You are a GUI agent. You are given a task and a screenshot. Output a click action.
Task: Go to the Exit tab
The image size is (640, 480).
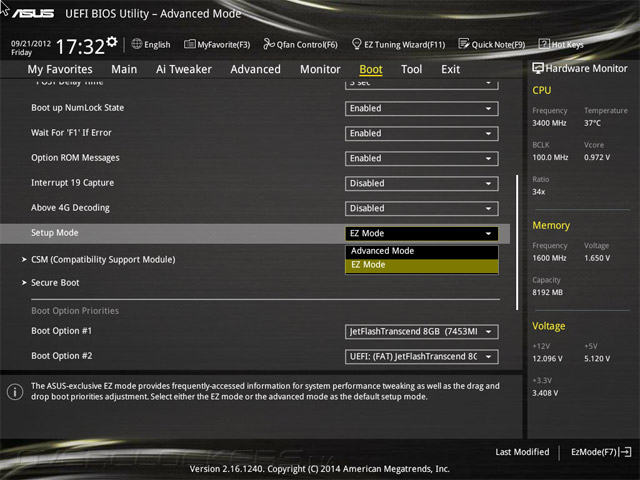click(450, 69)
